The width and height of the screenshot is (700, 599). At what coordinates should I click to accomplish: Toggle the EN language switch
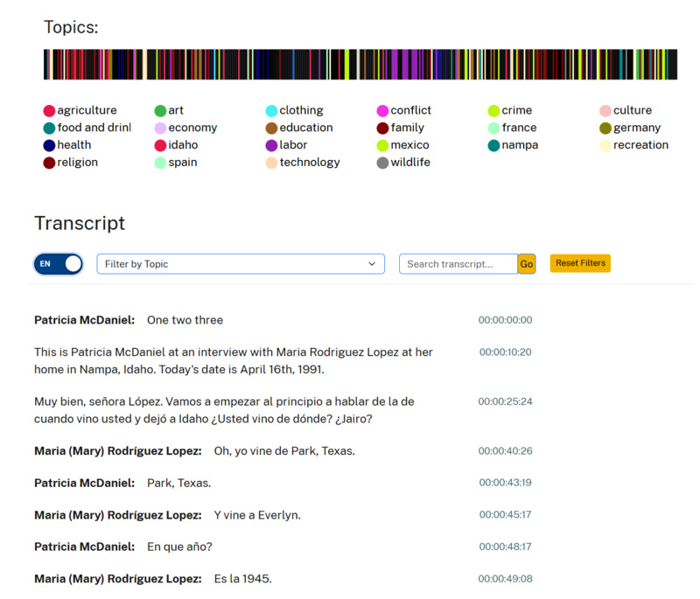[x=58, y=263]
